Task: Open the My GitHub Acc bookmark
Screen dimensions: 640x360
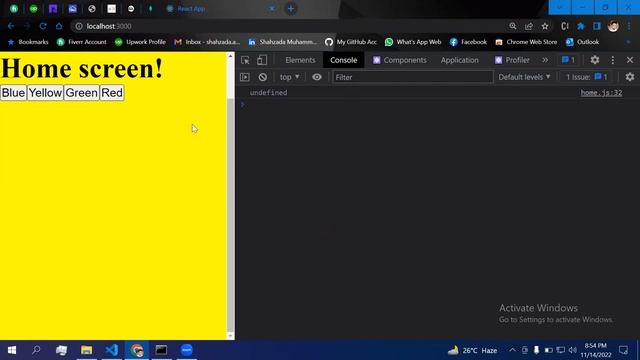Action: (x=351, y=42)
